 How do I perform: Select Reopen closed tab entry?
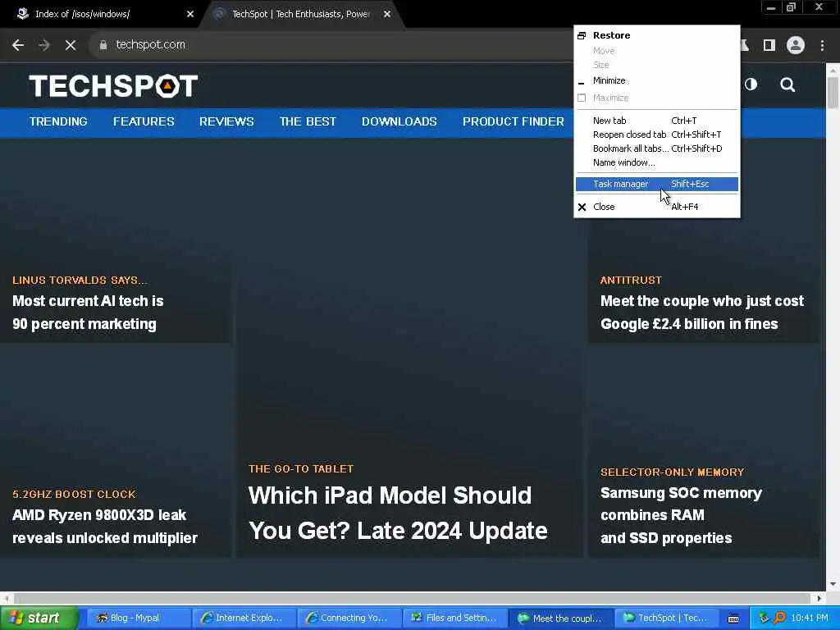[656, 135]
